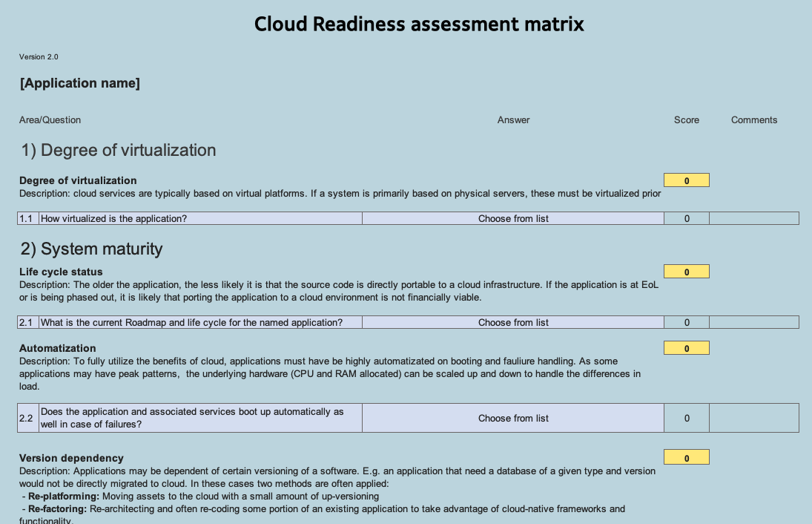Click the Roadmap and life cycle question cell

click(x=200, y=322)
